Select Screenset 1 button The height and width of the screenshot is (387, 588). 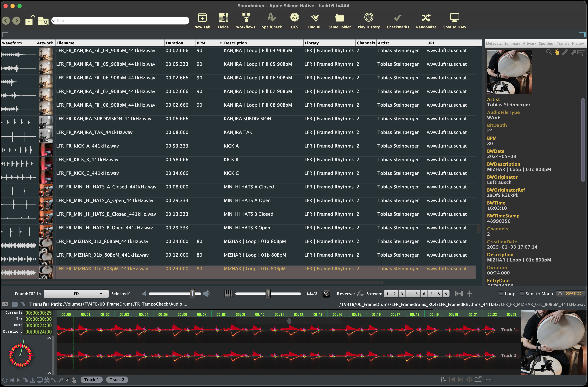click(387, 293)
